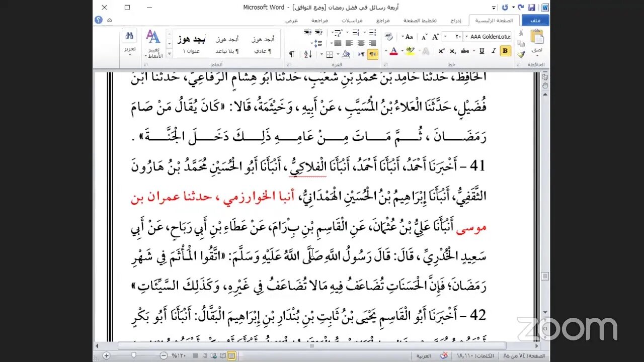Click the Grow Font icon

click(435, 37)
